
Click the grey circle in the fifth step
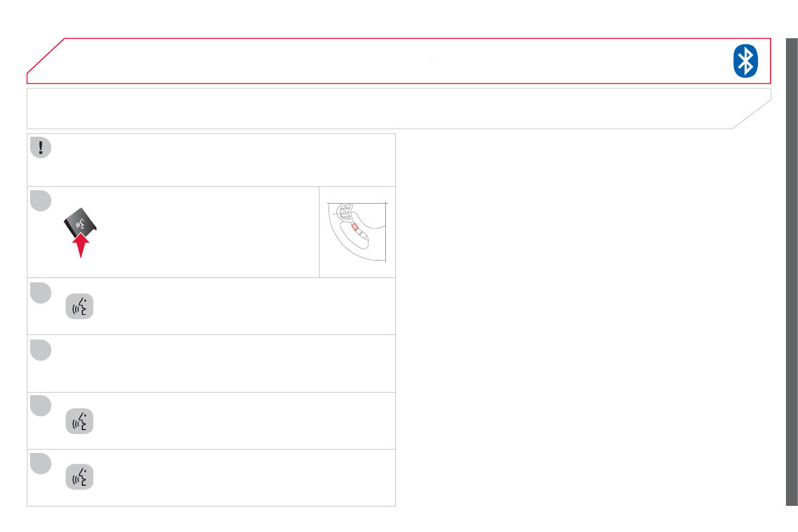40,464
